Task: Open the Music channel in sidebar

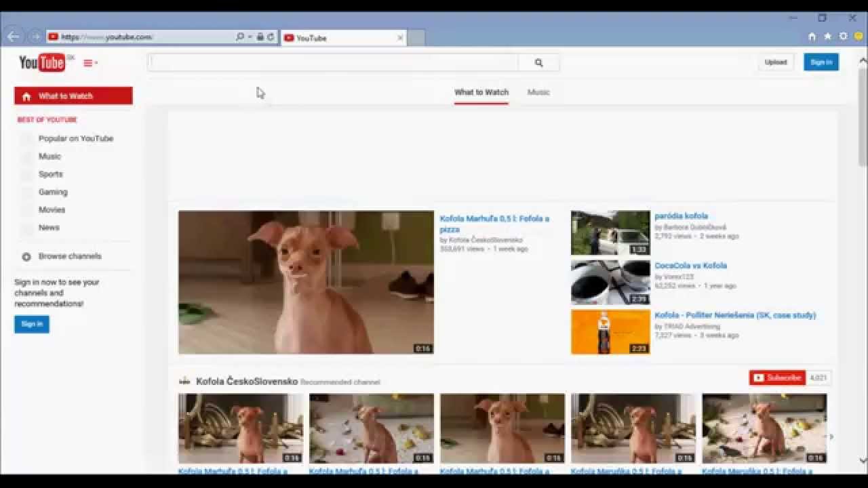Action: 50,156
